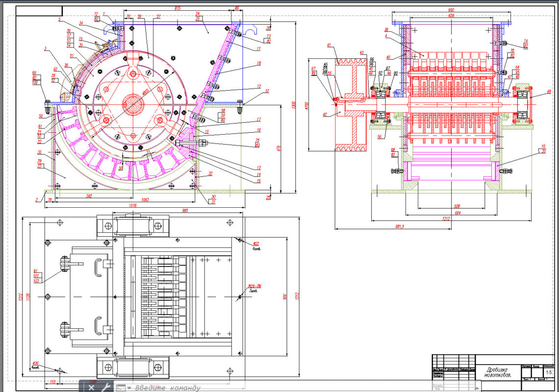Close the command line panel

click(91, 388)
